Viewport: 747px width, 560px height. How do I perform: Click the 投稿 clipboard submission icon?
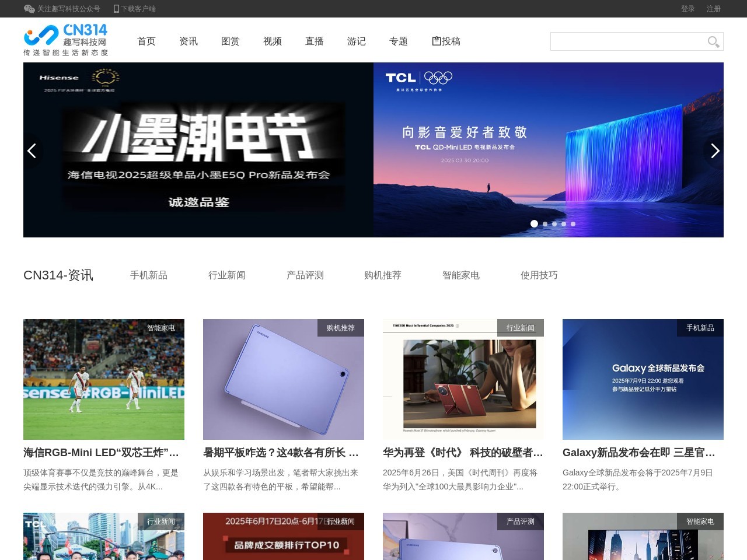(x=436, y=41)
